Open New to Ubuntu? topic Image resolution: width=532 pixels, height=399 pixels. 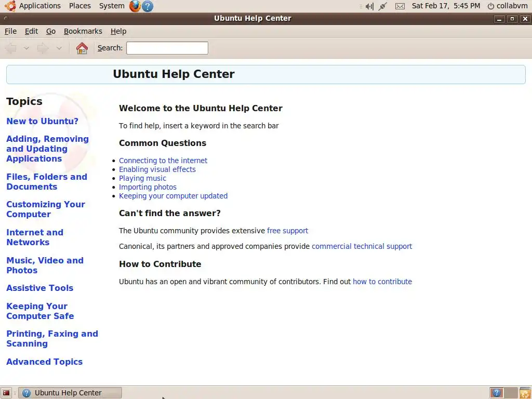(43, 121)
